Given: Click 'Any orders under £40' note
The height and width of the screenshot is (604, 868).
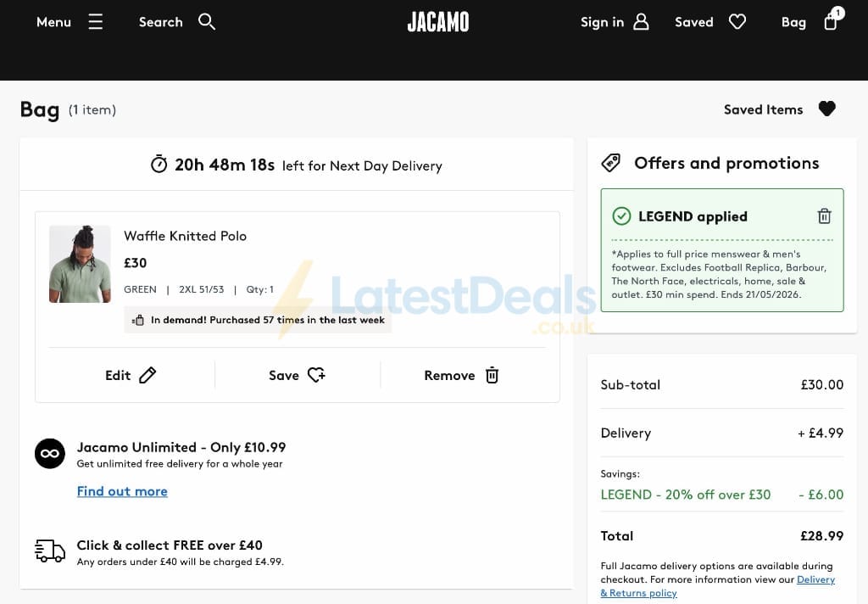Looking at the screenshot, I should pyautogui.click(x=181, y=562).
